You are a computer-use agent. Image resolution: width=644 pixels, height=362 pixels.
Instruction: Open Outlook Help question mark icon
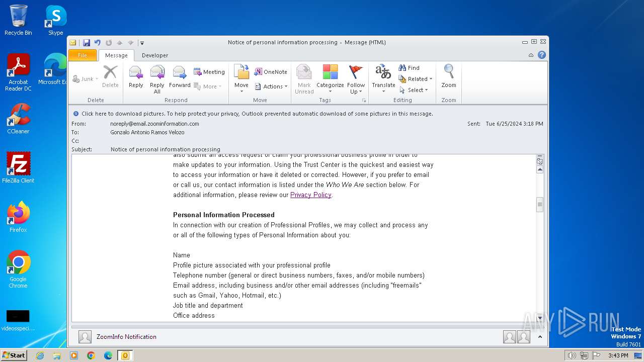542,55
